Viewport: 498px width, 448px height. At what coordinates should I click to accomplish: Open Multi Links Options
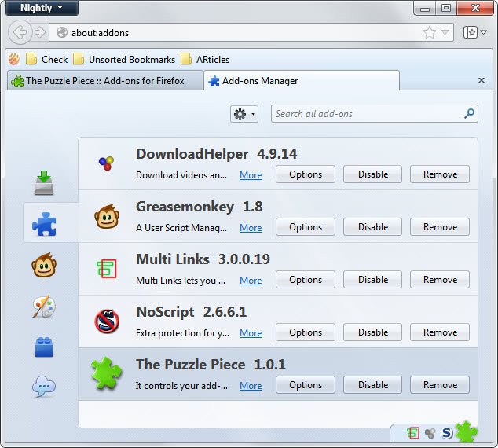306,280
